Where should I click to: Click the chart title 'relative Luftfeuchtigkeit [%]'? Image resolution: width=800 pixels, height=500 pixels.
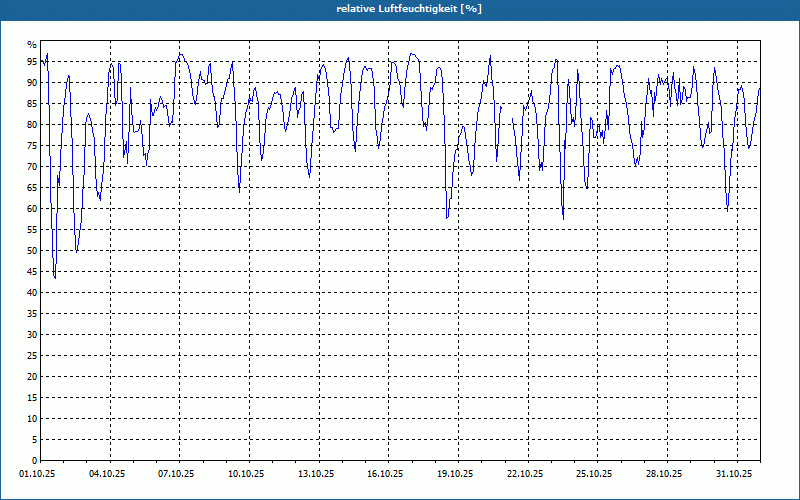[409, 9]
